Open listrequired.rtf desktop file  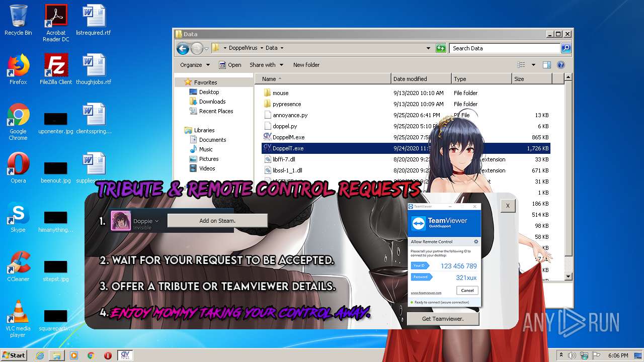(94, 21)
